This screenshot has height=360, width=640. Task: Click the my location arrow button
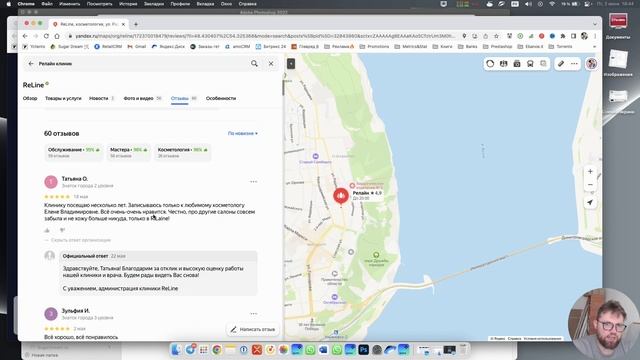[590, 202]
